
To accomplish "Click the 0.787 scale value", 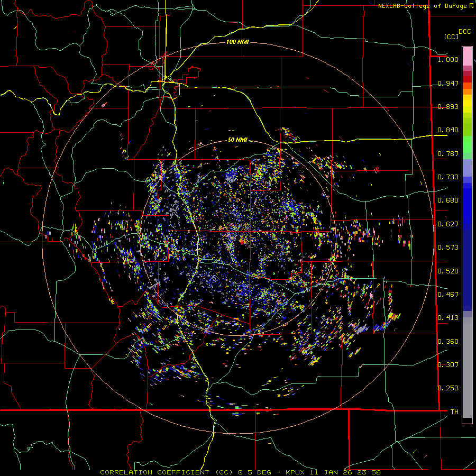I will pos(448,153).
